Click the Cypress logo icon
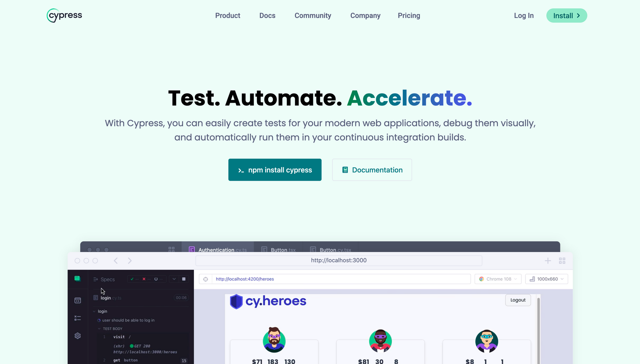The image size is (640, 364). [50, 15]
